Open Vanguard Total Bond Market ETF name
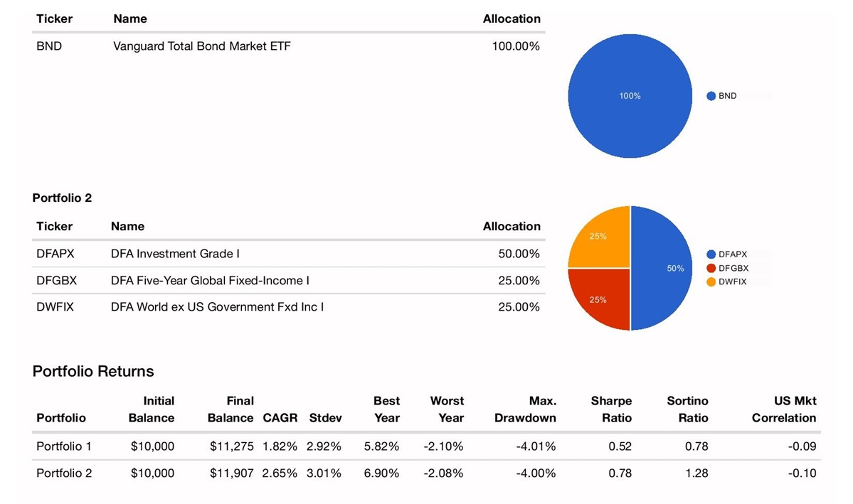This screenshot has width=853, height=504. point(201,46)
